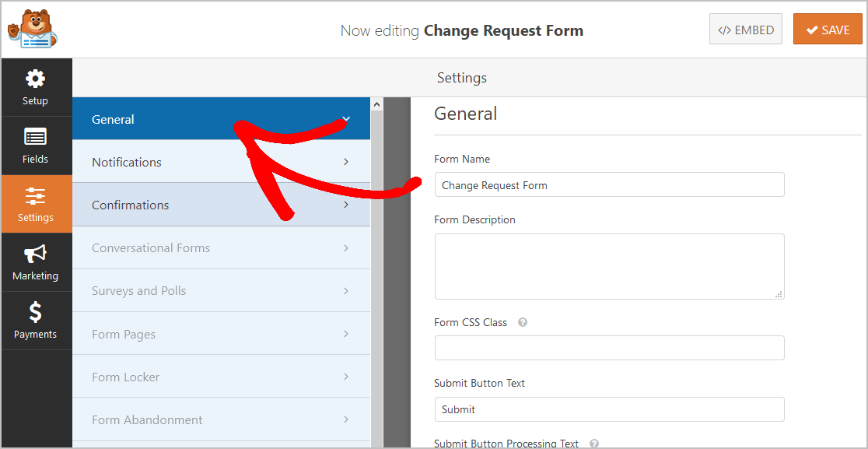This screenshot has height=449, width=868.
Task: Click chevron on Conversational Forms row
Action: tap(347, 248)
